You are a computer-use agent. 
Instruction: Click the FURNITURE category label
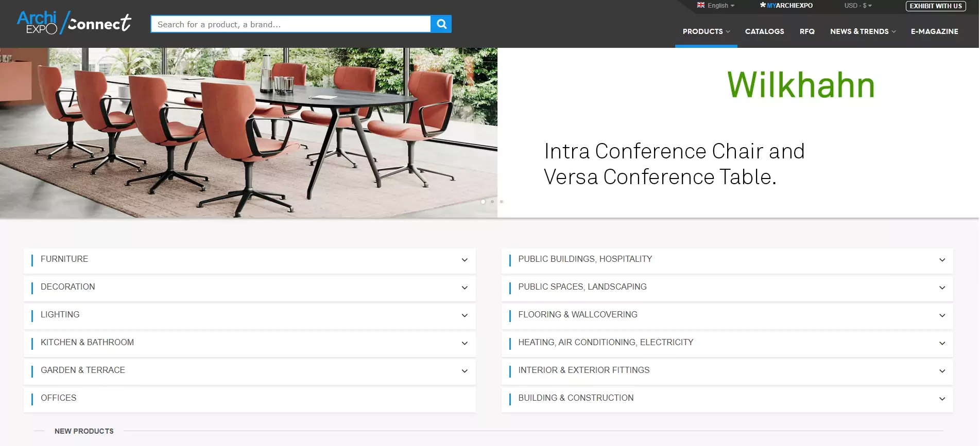(64, 259)
